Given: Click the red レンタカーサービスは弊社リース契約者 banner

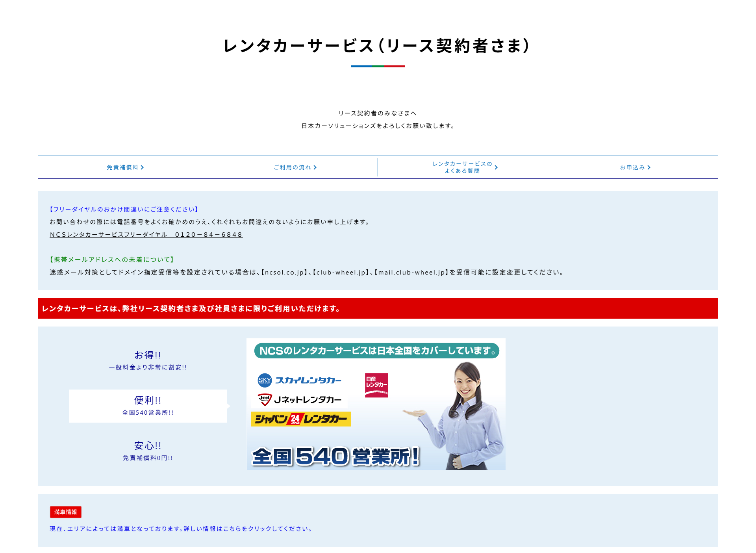Looking at the screenshot, I should [378, 308].
